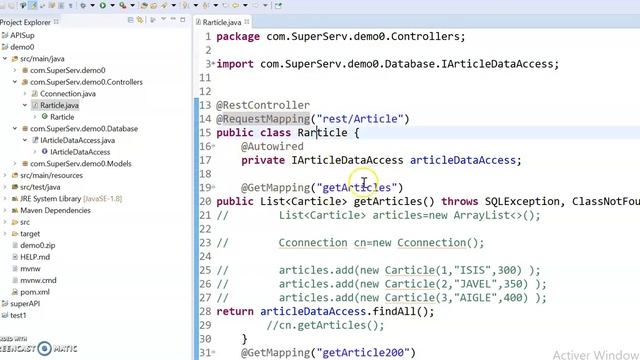Click the pom.xml file icon
Viewport: 640px width, 360px height.
15,292
